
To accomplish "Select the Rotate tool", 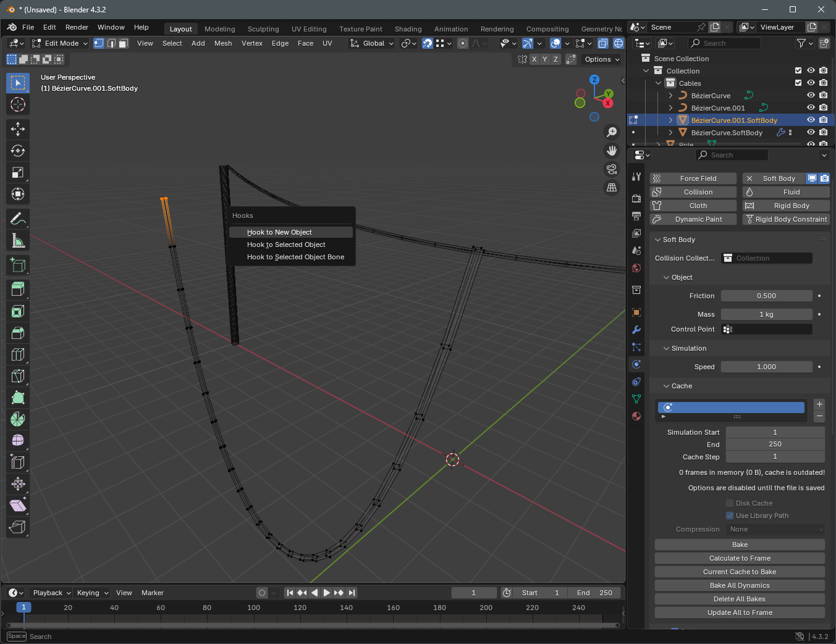I will 18,151.
